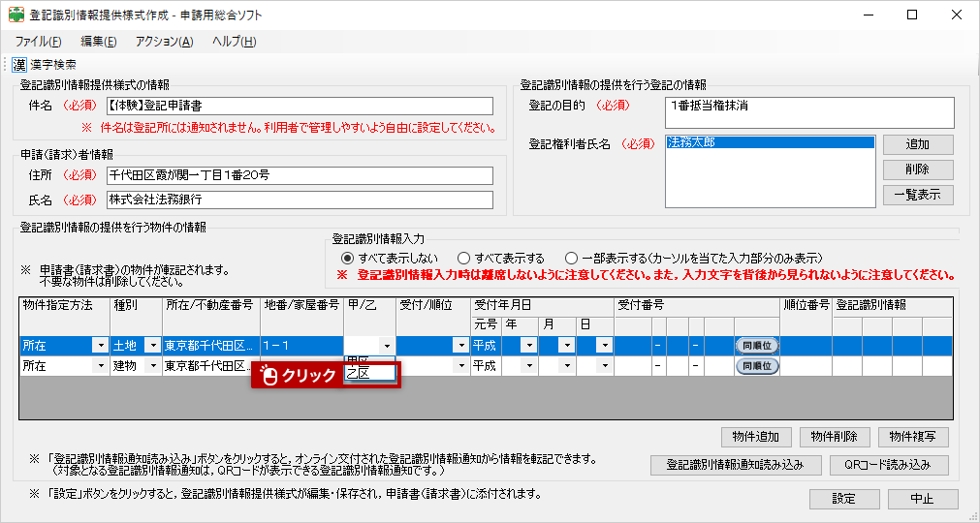
Task: Click 同順位 button in the 土地 row
Action: tap(757, 346)
